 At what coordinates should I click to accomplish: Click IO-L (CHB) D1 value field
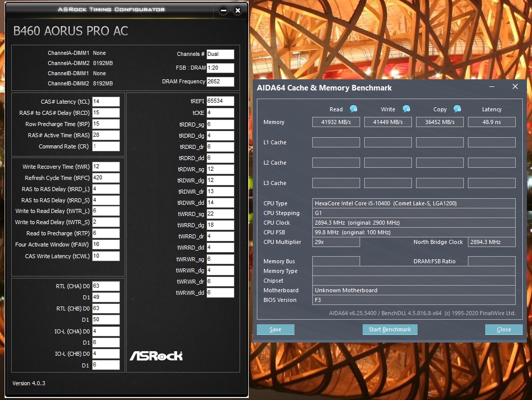106,365
